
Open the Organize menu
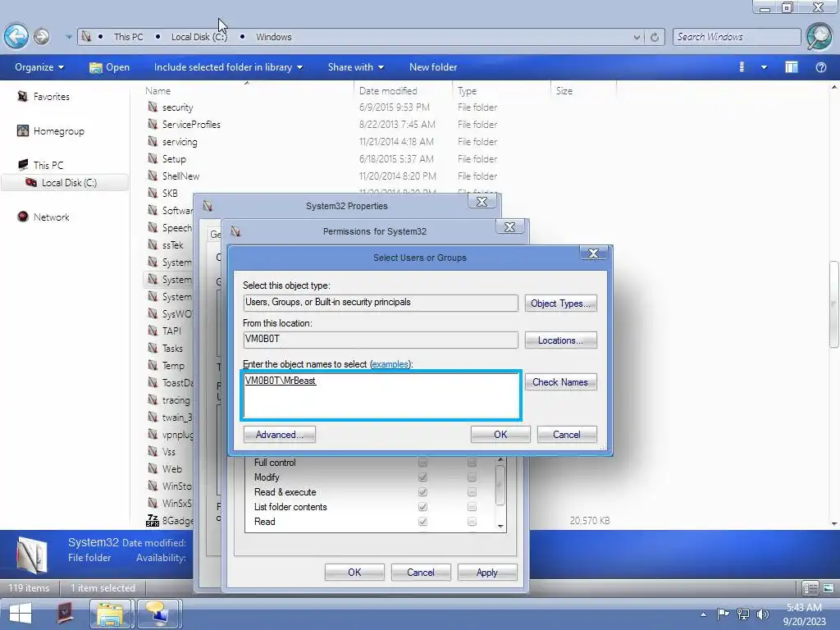point(39,67)
